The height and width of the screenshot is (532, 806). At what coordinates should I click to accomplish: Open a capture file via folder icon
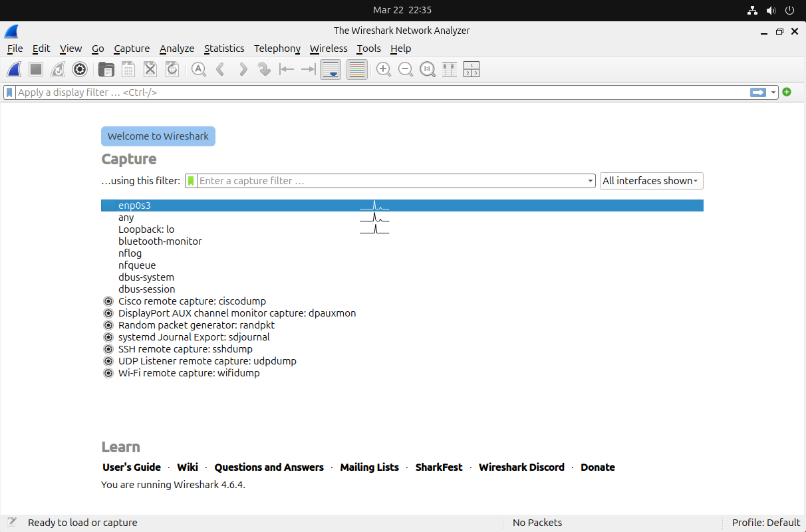[x=106, y=69]
